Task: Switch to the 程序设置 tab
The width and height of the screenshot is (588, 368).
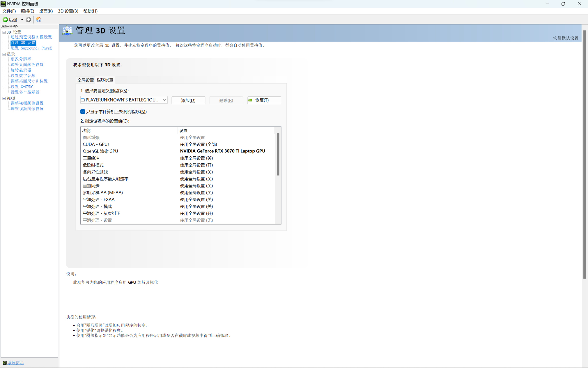Action: click(x=105, y=80)
